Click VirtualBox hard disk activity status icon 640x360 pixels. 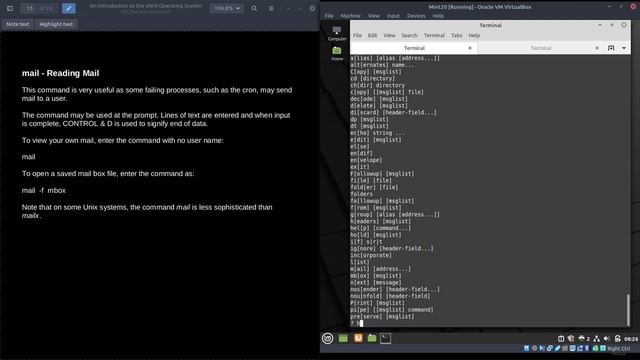click(527, 348)
